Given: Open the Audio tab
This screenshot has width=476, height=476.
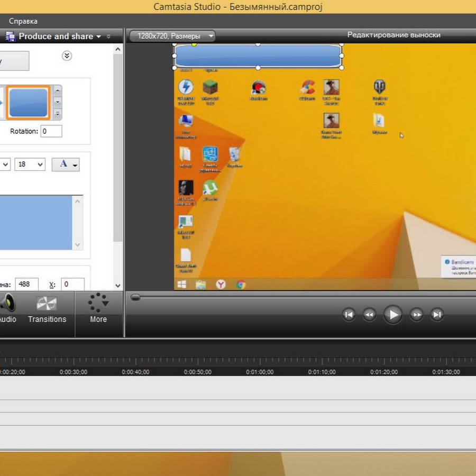Looking at the screenshot, I should point(7,309).
